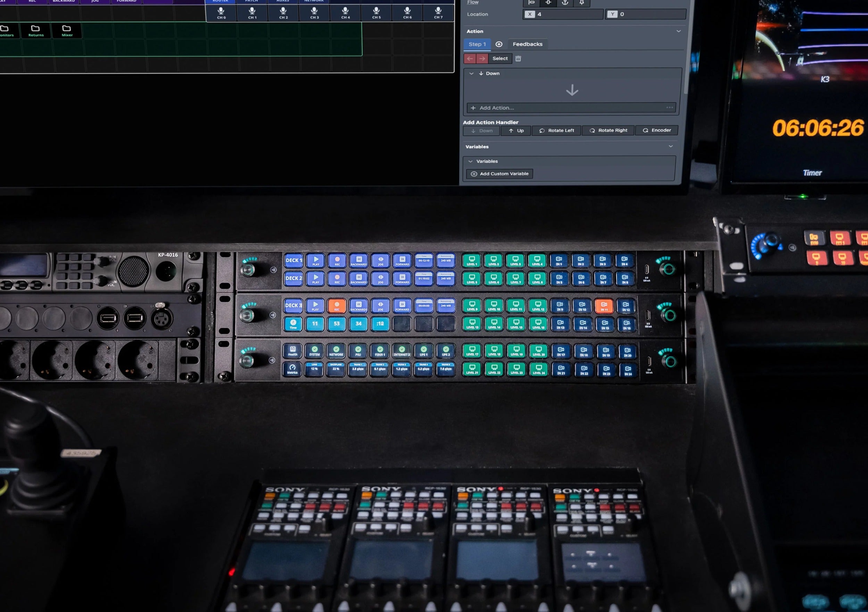Click the plus icon to add a new step
868x612 pixels.
[x=499, y=44]
